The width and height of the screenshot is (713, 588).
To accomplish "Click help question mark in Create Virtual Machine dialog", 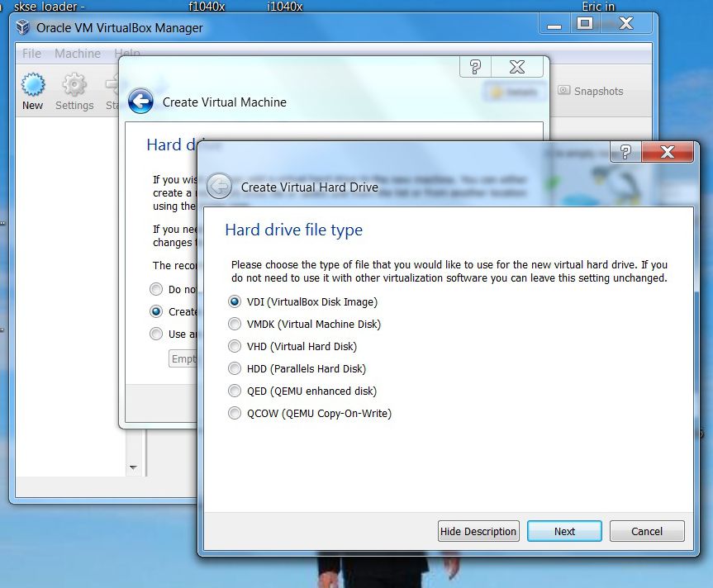I will [475, 67].
